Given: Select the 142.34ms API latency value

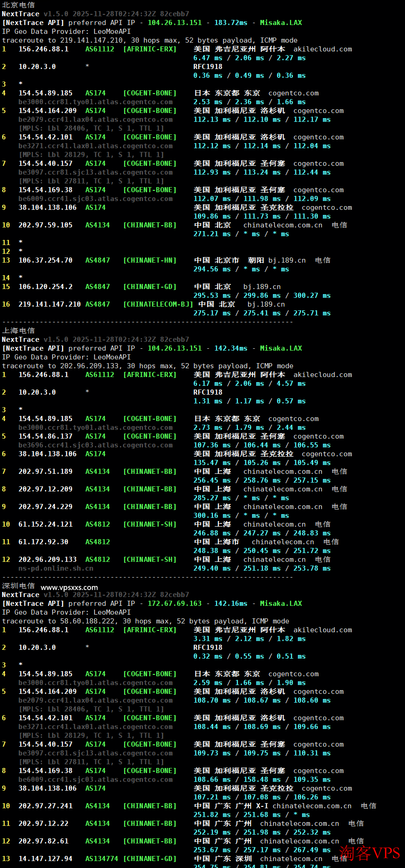Looking at the screenshot, I should click(231, 348).
